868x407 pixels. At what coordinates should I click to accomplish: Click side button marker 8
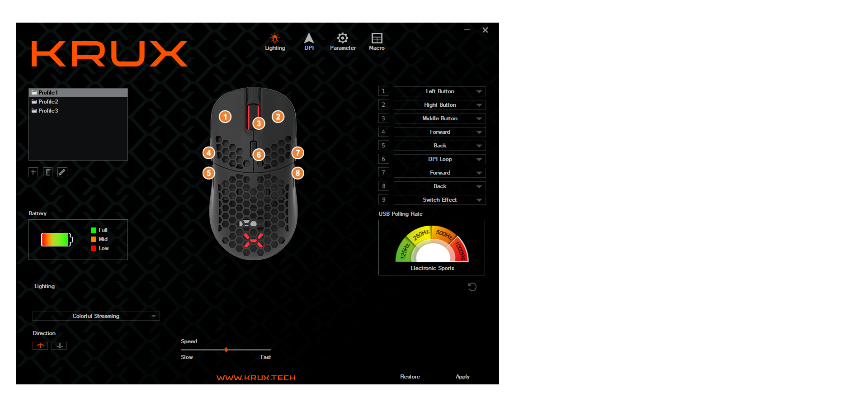pos(297,173)
